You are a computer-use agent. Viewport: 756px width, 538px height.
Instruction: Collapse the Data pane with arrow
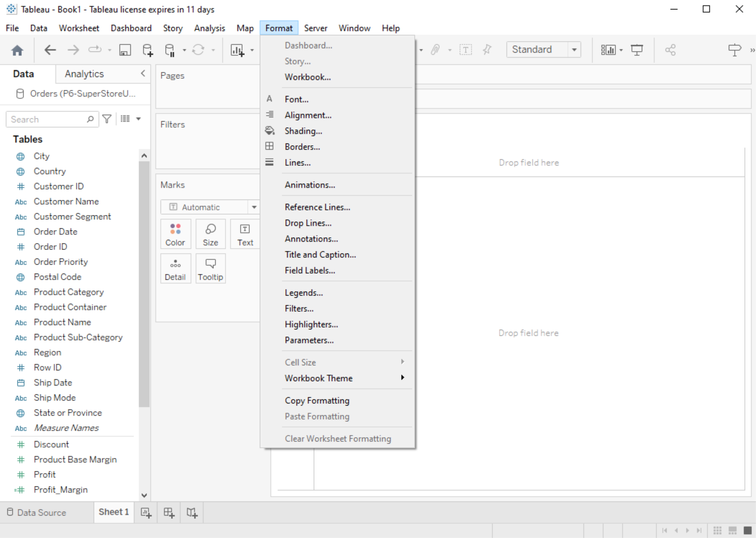143,74
